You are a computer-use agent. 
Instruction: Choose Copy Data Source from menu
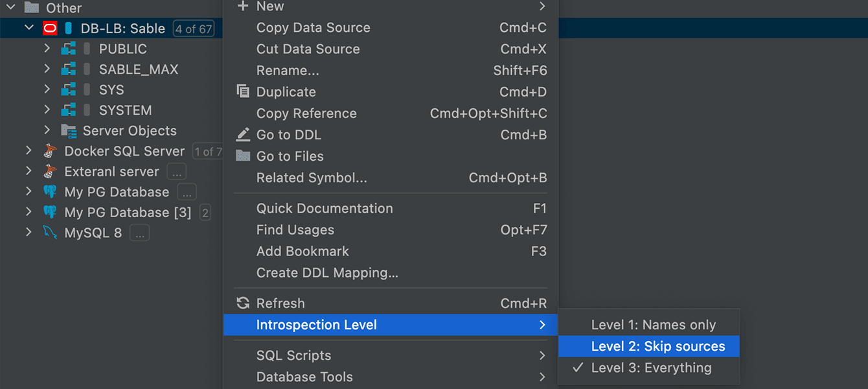(x=314, y=28)
